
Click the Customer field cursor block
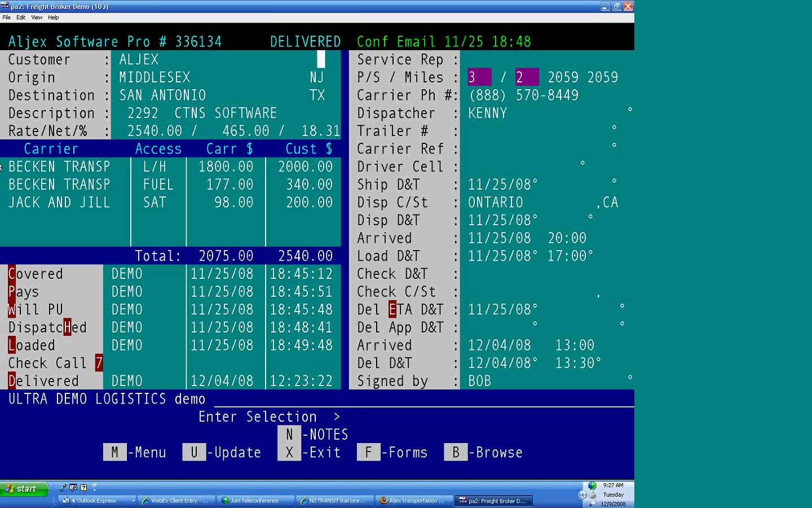coord(321,59)
